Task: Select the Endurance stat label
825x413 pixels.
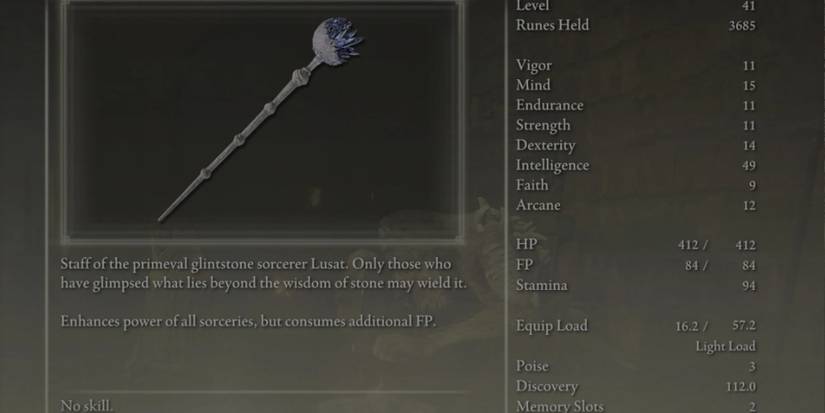Action: (x=549, y=105)
